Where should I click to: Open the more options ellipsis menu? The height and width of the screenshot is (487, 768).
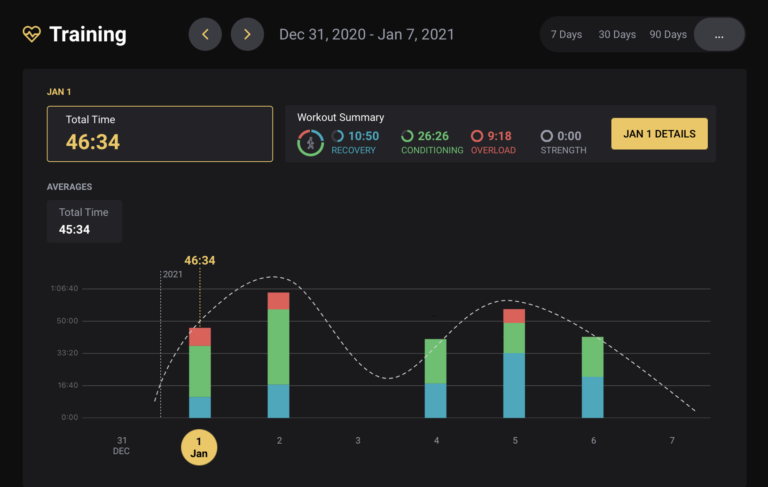point(719,34)
